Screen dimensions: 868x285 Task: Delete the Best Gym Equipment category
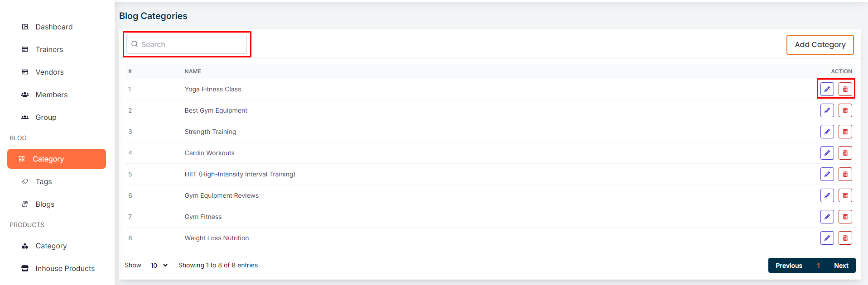[x=845, y=110]
